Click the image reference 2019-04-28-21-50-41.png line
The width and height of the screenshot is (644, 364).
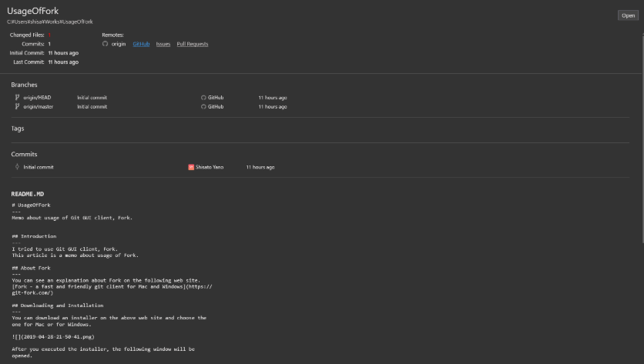[x=53, y=337]
